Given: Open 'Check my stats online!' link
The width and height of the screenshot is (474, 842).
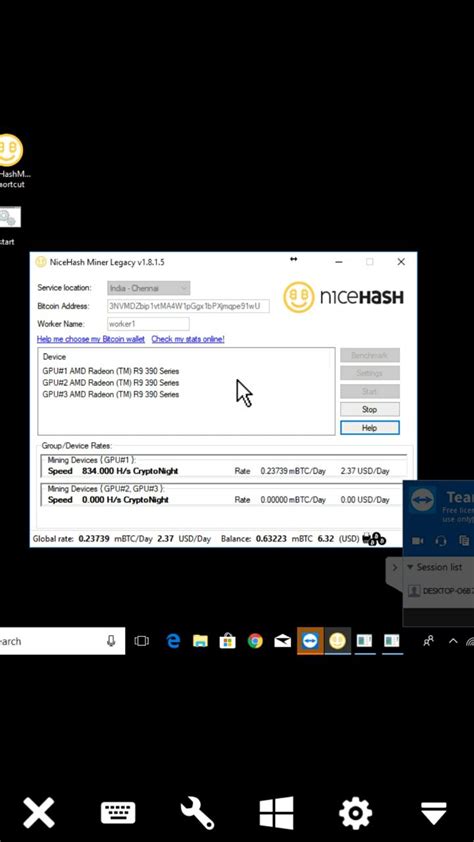Looking at the screenshot, I should point(188,339).
